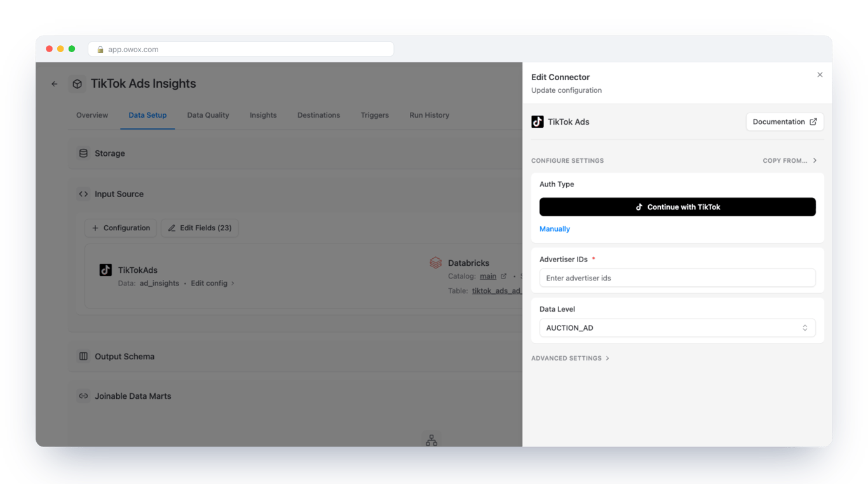
Task: Open the Triggers tab
Action: 375,115
